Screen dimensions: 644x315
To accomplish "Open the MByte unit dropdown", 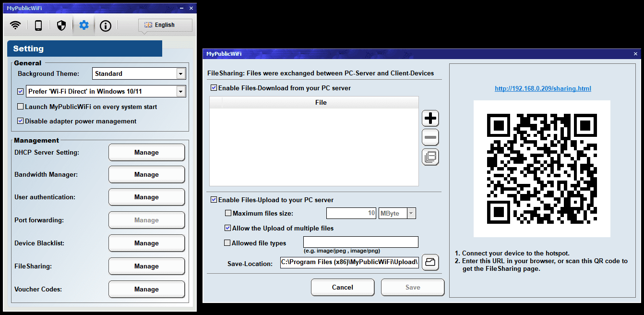I will 411,213.
